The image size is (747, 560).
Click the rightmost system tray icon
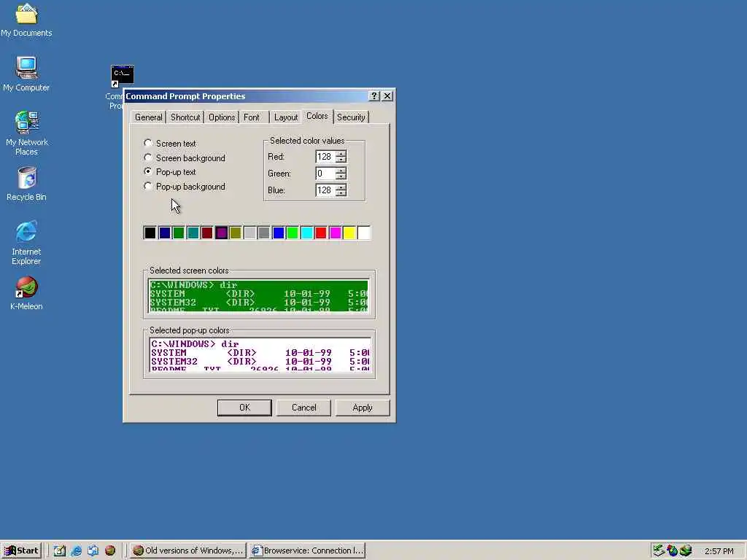click(x=686, y=551)
